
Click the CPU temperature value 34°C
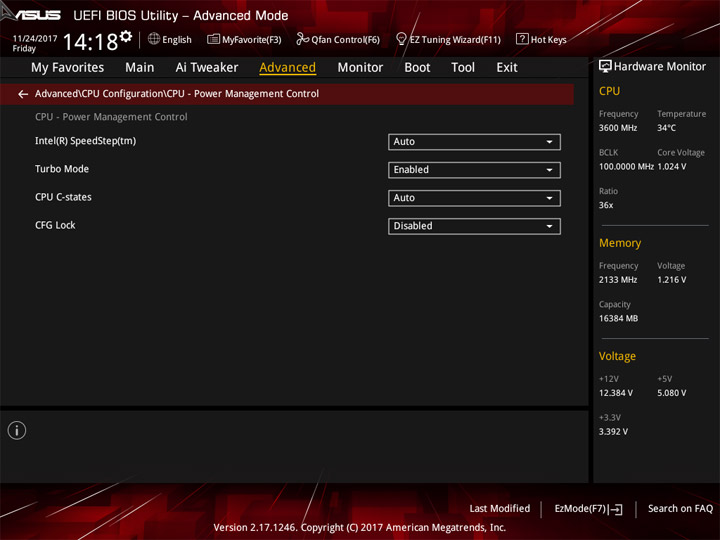tap(666, 128)
